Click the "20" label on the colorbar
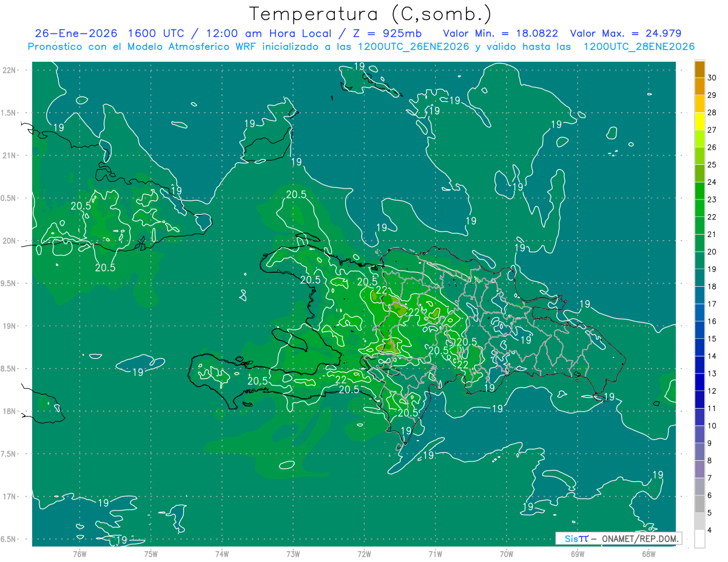 pyautogui.click(x=712, y=252)
